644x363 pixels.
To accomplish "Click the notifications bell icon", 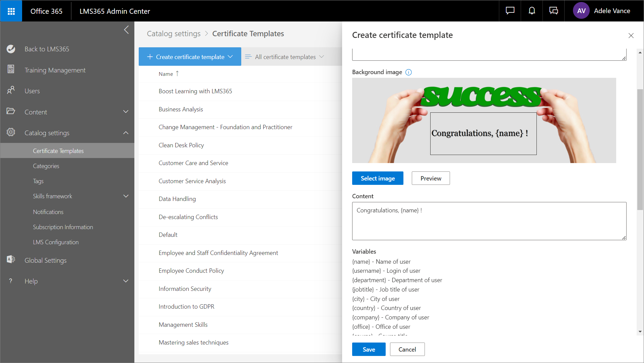I will pyautogui.click(x=532, y=11).
